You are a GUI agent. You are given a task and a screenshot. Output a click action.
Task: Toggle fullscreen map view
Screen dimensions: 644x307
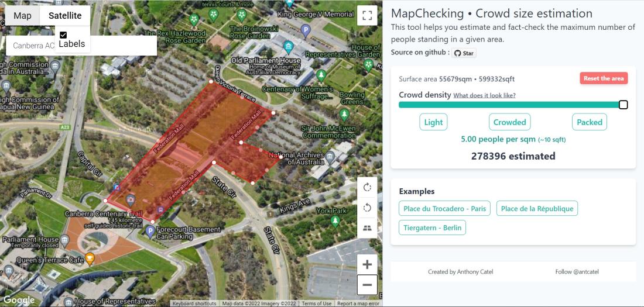(367, 15)
